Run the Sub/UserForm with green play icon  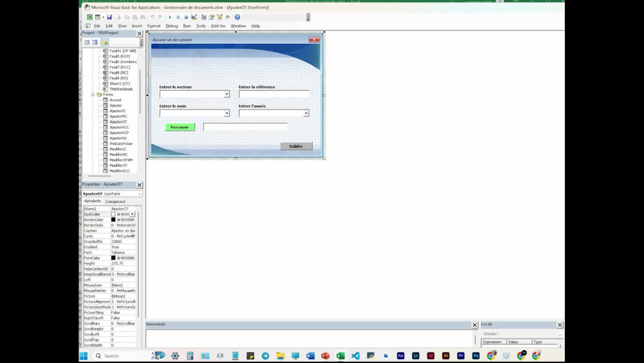click(x=170, y=17)
